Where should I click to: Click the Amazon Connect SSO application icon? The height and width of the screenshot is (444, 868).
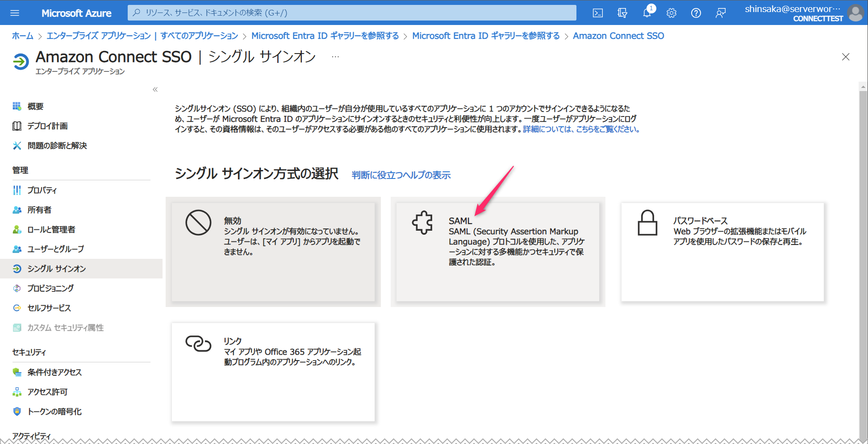(21, 62)
